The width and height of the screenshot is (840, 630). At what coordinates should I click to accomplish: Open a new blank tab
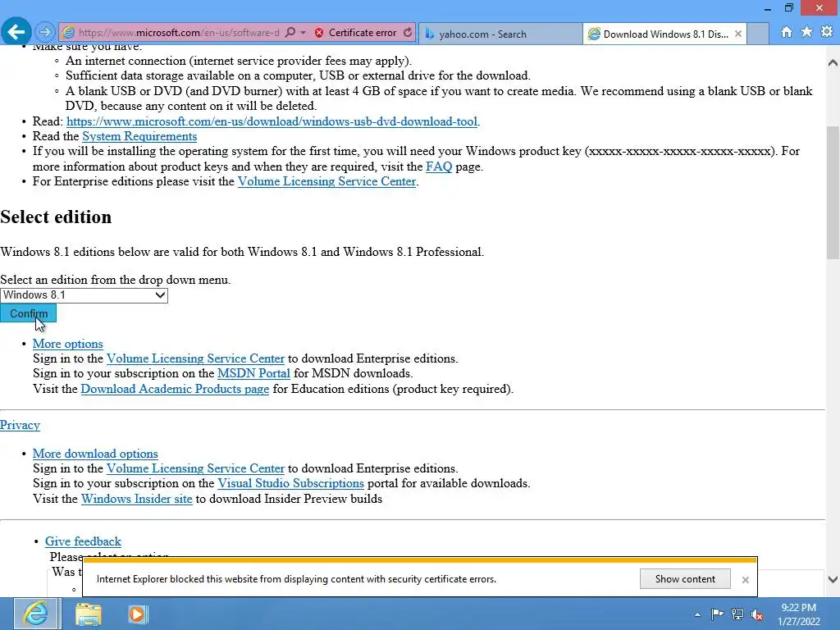click(x=757, y=34)
